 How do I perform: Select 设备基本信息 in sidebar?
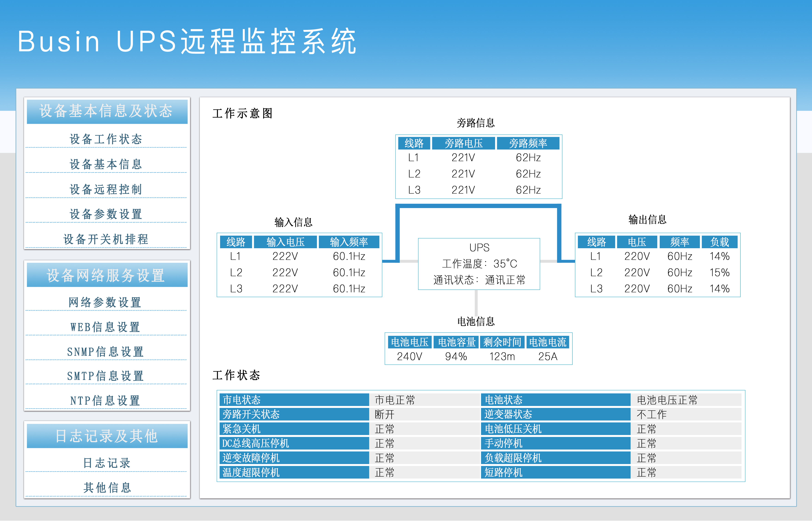click(x=106, y=164)
